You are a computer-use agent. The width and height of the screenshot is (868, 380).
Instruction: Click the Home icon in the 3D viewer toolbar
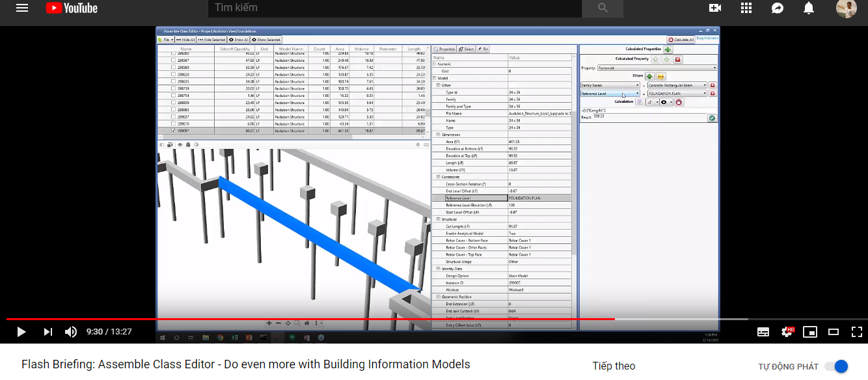[x=307, y=323]
